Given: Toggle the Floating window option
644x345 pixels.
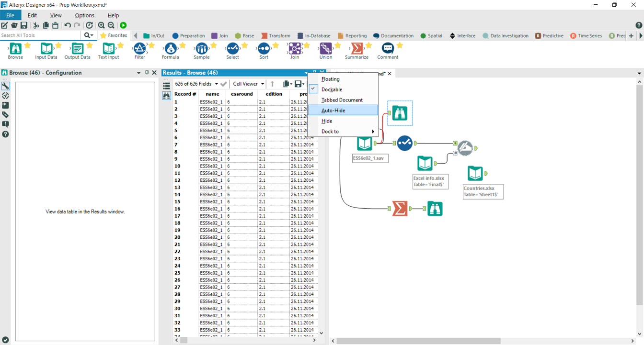Looking at the screenshot, I should coord(330,79).
